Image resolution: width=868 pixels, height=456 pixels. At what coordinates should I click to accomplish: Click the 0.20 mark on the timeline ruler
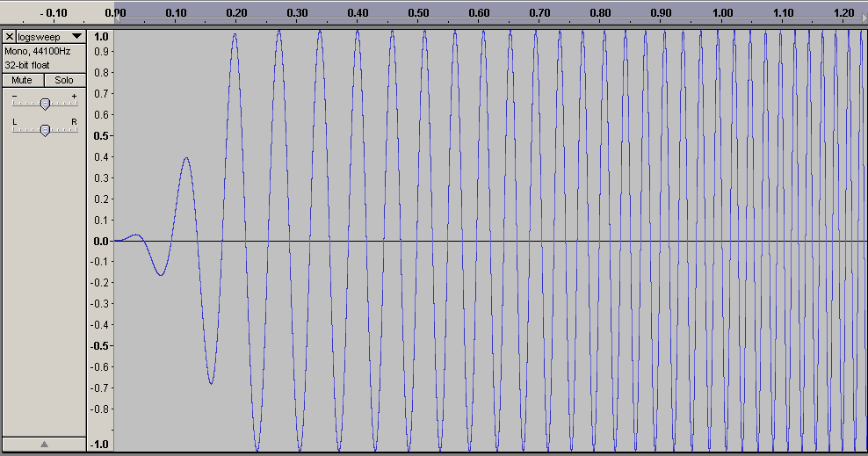236,12
